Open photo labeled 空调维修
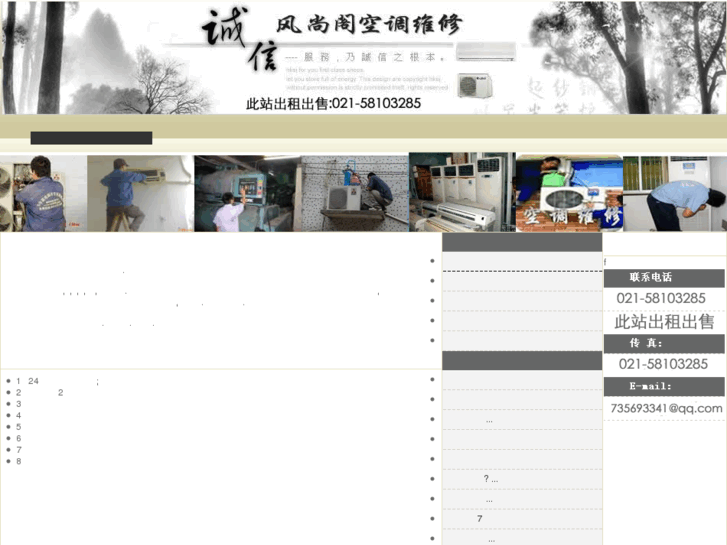Screen dimensions: 727x545 click(569, 193)
